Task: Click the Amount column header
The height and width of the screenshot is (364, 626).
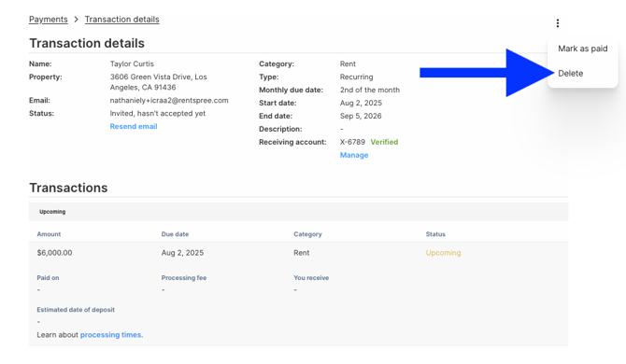Action: click(49, 234)
